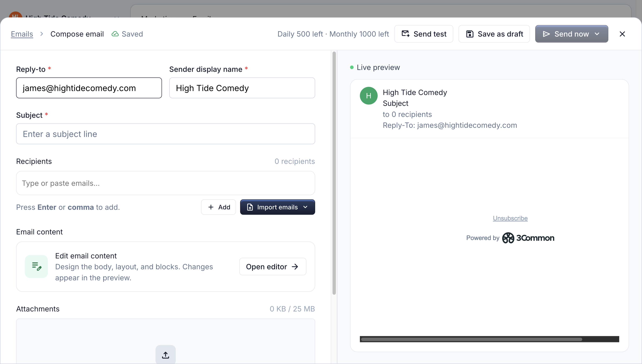This screenshot has width=642, height=364.
Task: Expand the Send now dropdown chevron
Action: click(597, 34)
